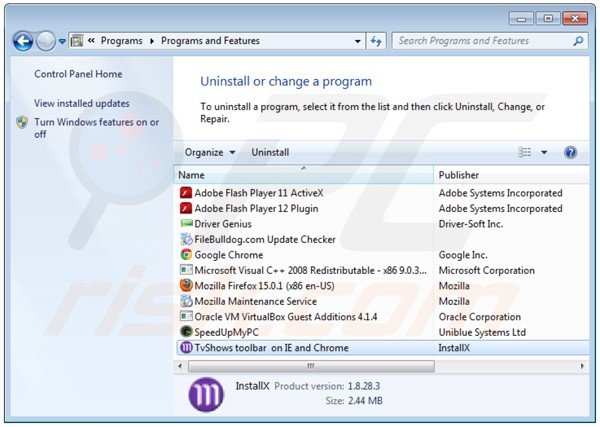Image resolution: width=600 pixels, height=427 pixels.
Task: Minimize the Programs and Features window
Action: point(521,18)
